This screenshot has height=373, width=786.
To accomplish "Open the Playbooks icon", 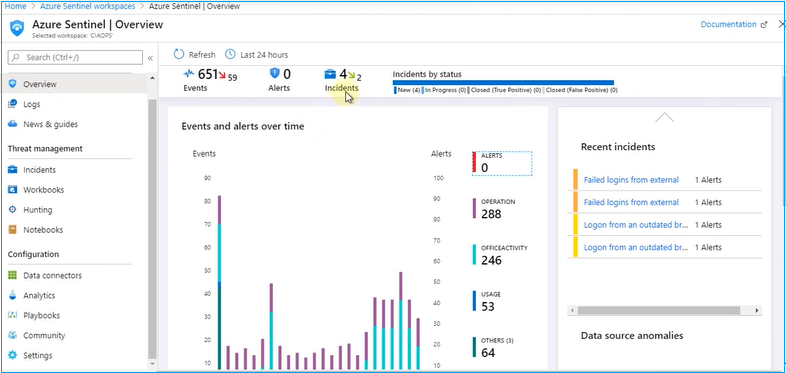I will pyautogui.click(x=13, y=316).
